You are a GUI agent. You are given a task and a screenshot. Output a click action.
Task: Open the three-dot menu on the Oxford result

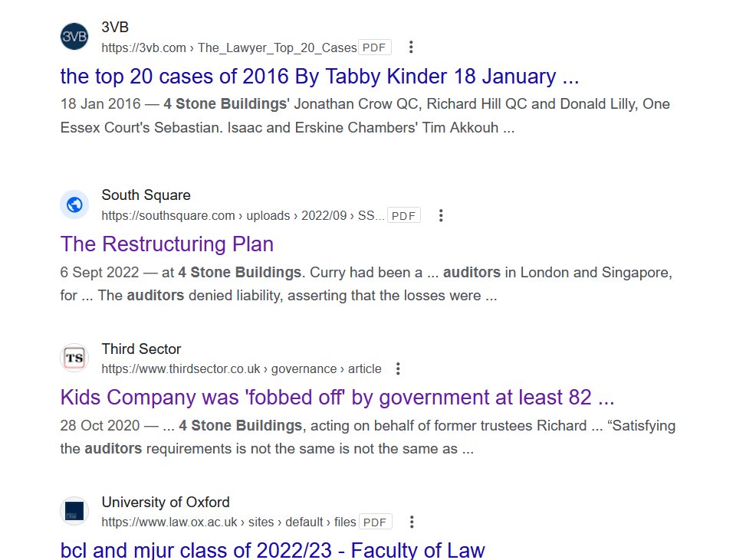411,521
